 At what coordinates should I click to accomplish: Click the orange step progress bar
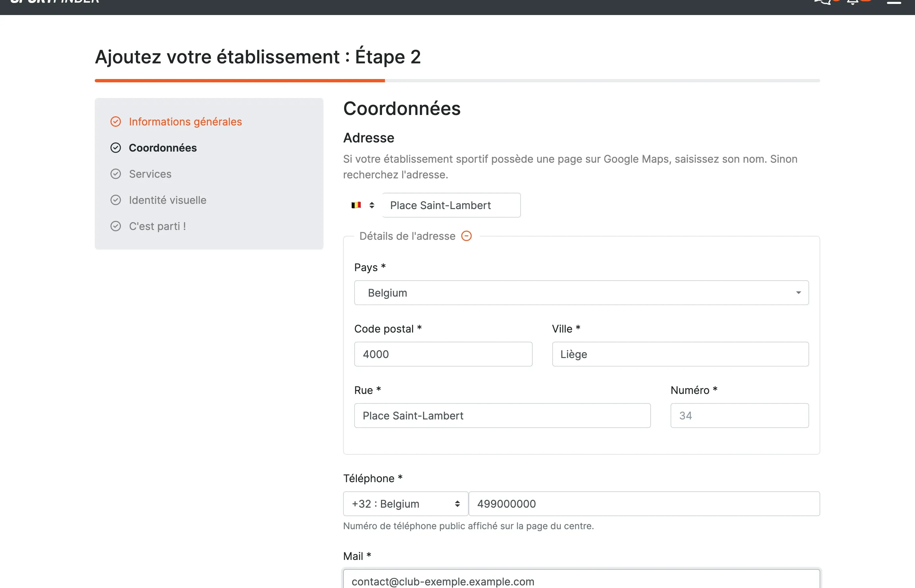[x=240, y=81]
